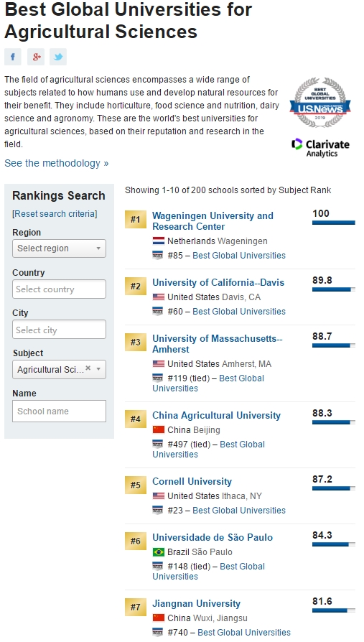
Task: Share page via Facebook icon
Action: 13,57
